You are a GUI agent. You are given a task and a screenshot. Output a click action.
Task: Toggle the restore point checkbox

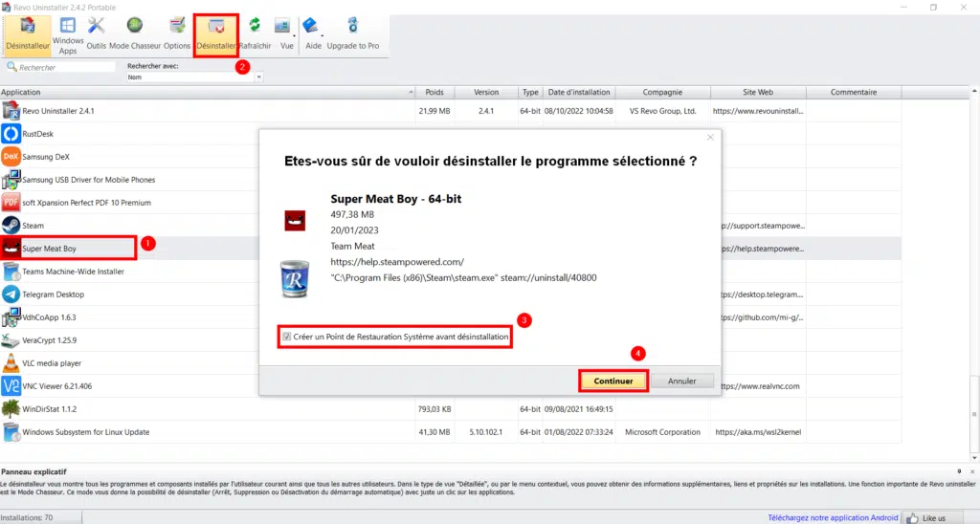pyautogui.click(x=286, y=337)
